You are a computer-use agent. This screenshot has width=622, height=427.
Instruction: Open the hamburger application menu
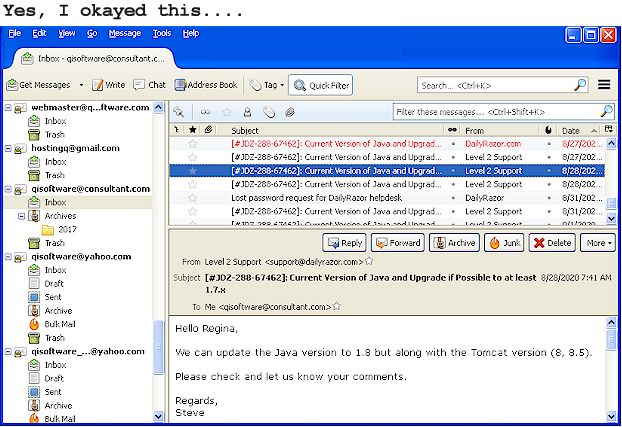pyautogui.click(x=604, y=85)
